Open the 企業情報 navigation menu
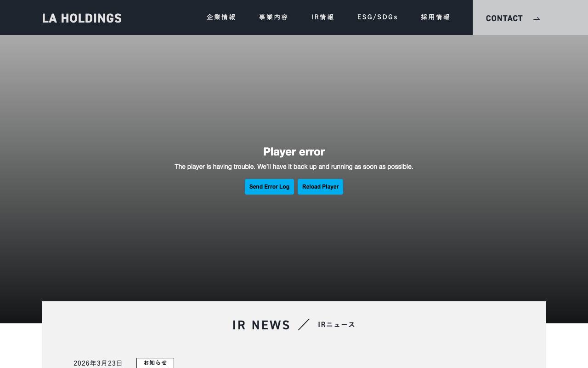 [221, 17]
